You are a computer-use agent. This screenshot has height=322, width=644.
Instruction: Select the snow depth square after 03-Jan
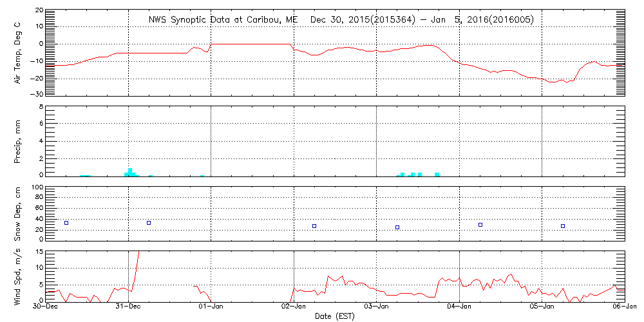point(397,227)
